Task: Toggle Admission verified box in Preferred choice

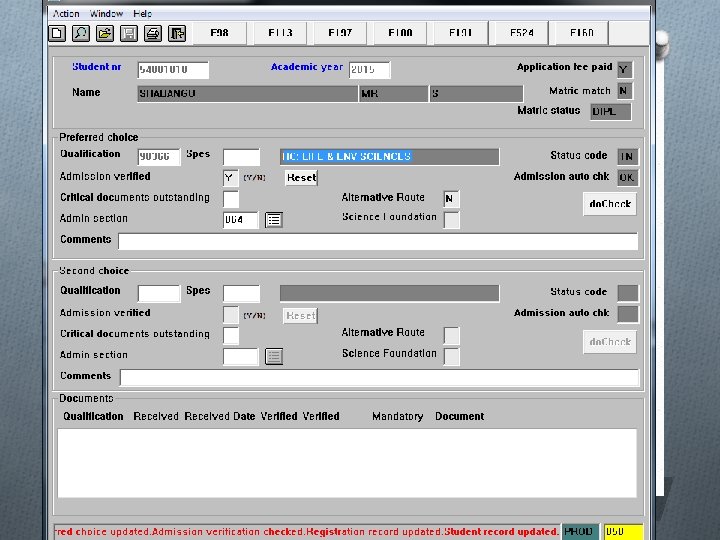Action: pos(231,178)
